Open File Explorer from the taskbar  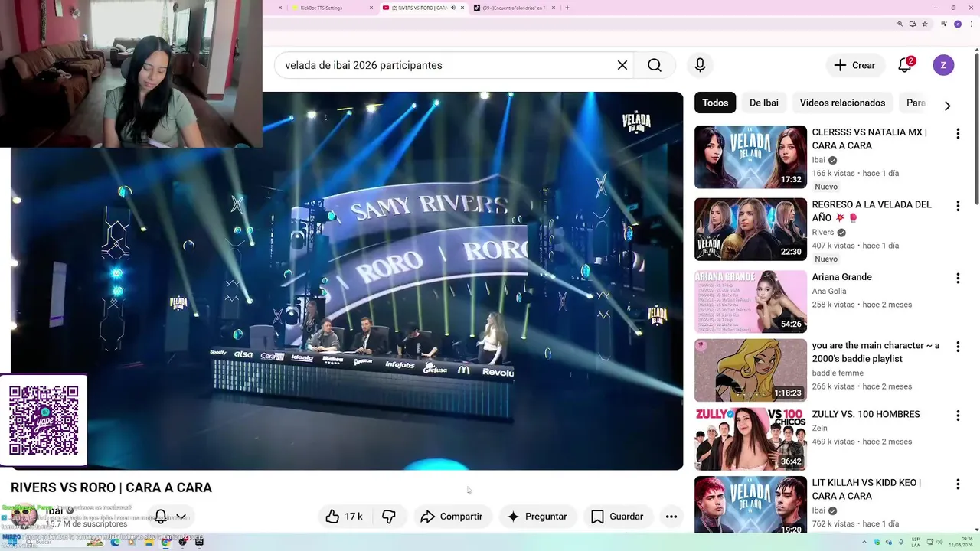pos(149,542)
